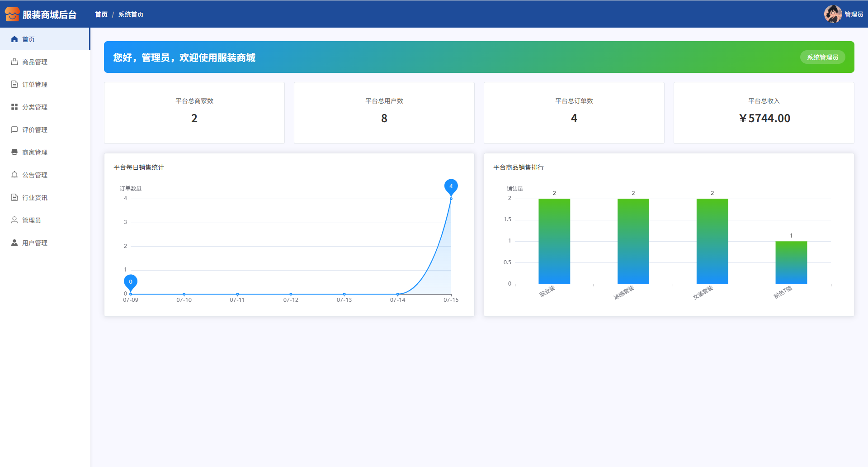Image resolution: width=868 pixels, height=467 pixels.
Task: Click the bell icon beside 公告管理
Action: [14, 175]
